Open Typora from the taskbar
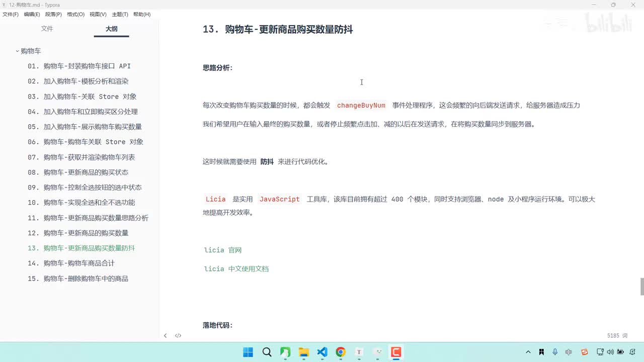 click(x=359, y=352)
